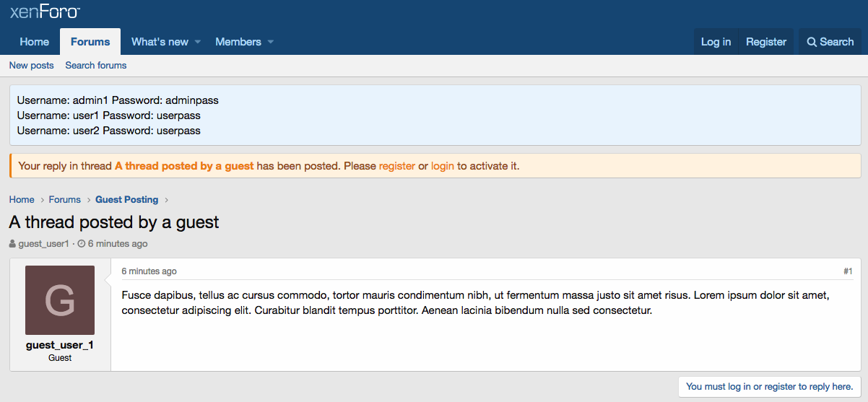
Task: Switch to the Forums tab
Action: click(90, 42)
